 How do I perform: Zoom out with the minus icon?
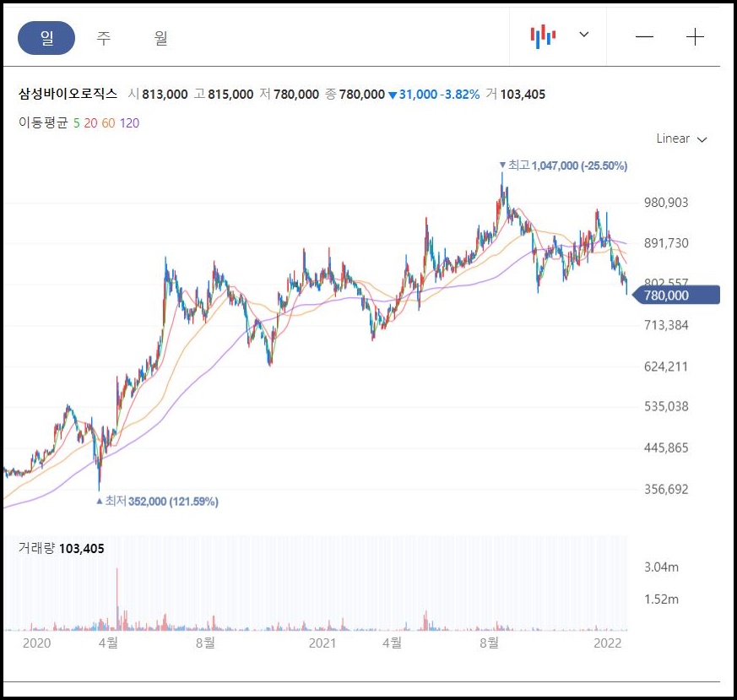coord(644,36)
